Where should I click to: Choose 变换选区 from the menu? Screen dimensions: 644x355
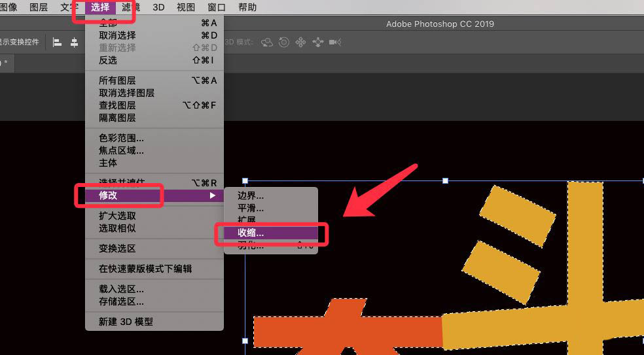tap(154, 248)
